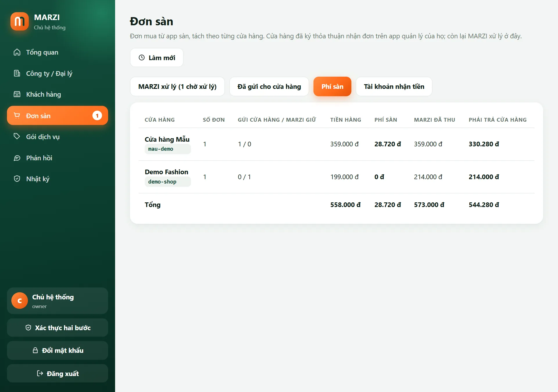Click the Demo Fashion store name
The image size is (558, 392).
pos(167,172)
